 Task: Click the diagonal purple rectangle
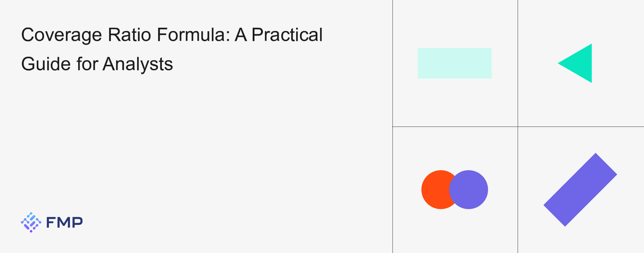580,190
